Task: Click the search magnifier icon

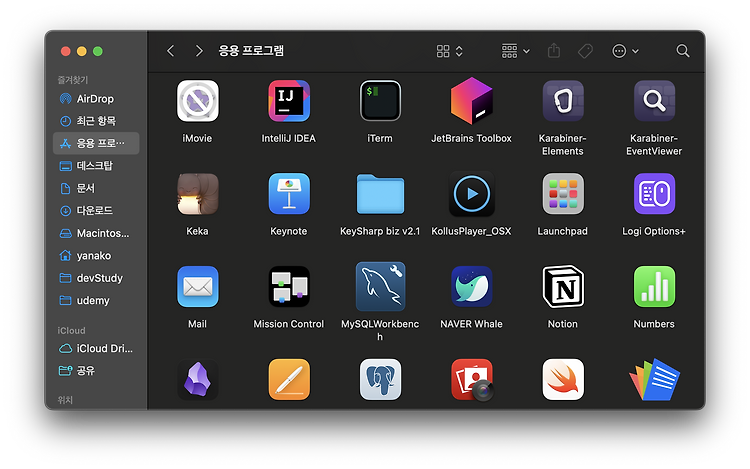Action: coord(683,51)
